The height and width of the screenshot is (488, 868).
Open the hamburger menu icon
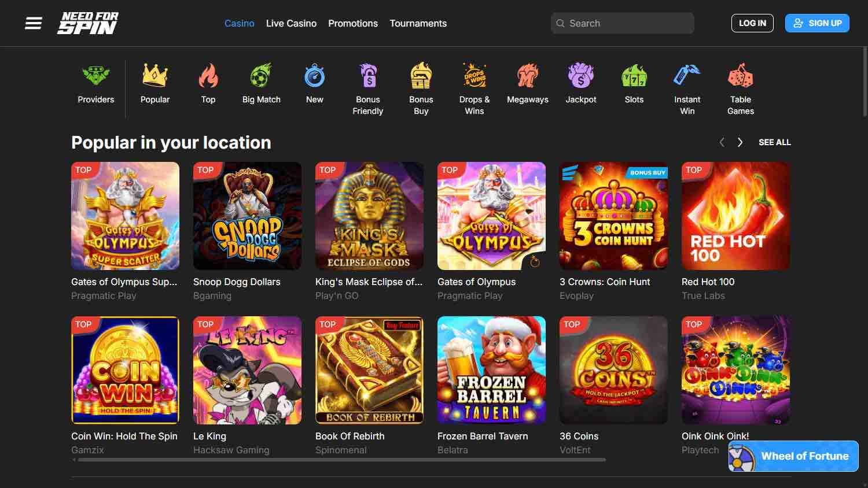[x=34, y=23]
